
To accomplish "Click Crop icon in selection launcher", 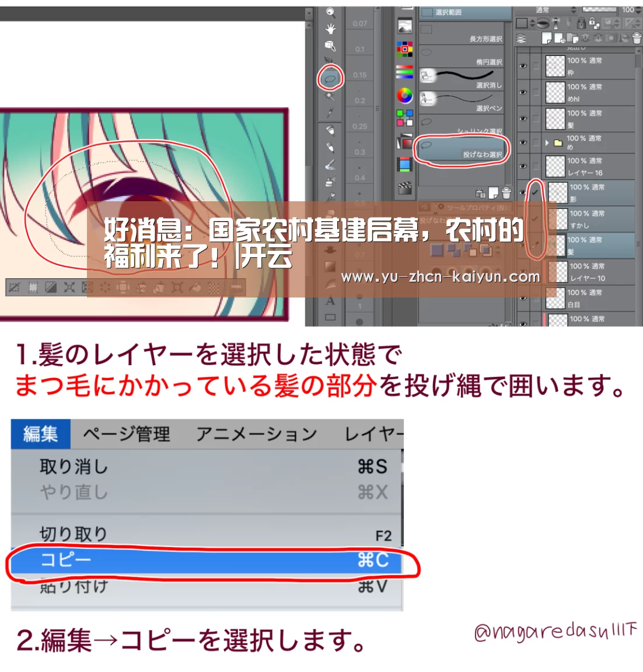I will pyautogui.click(x=33, y=287).
